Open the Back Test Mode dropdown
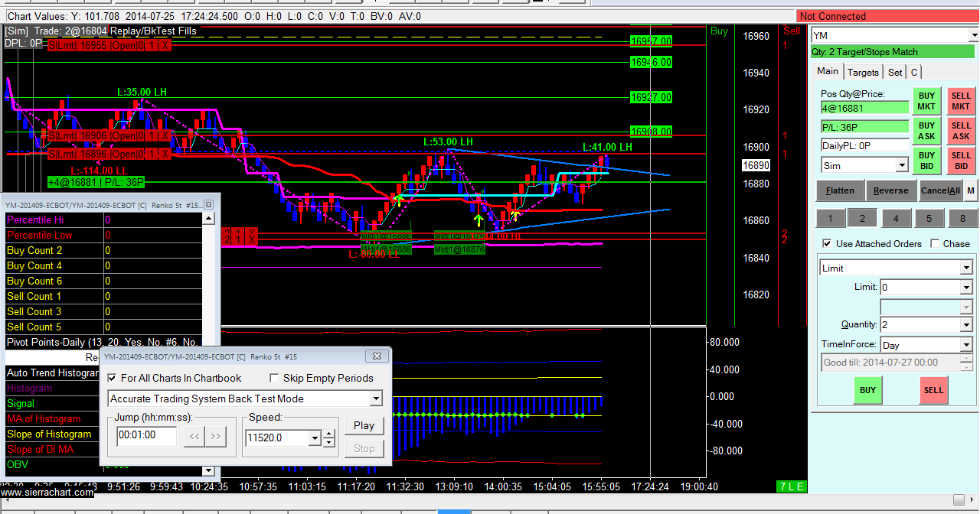 [x=375, y=399]
